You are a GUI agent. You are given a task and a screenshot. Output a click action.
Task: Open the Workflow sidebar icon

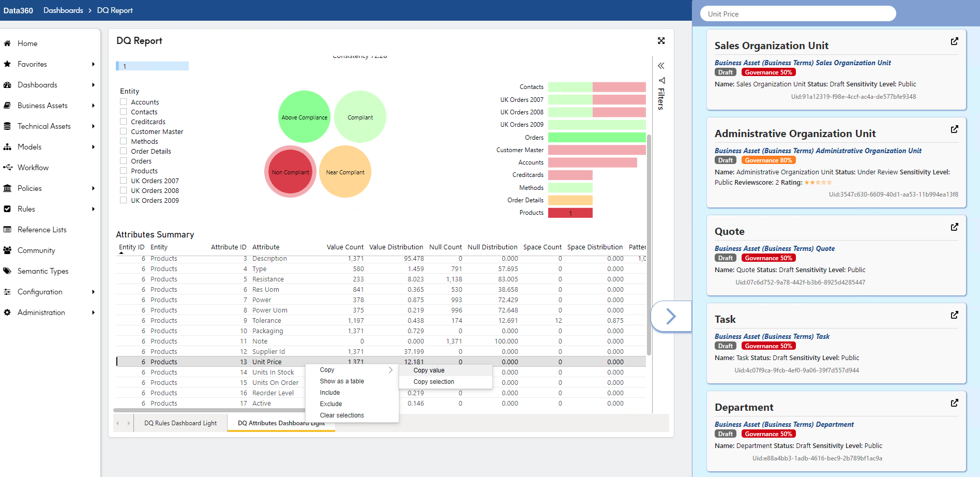[8, 168]
